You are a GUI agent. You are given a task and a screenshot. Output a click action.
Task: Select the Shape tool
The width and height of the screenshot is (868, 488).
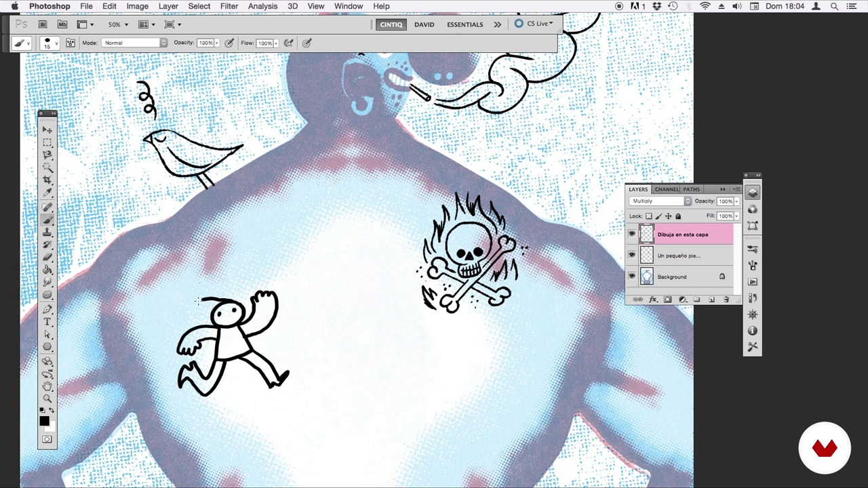47,347
